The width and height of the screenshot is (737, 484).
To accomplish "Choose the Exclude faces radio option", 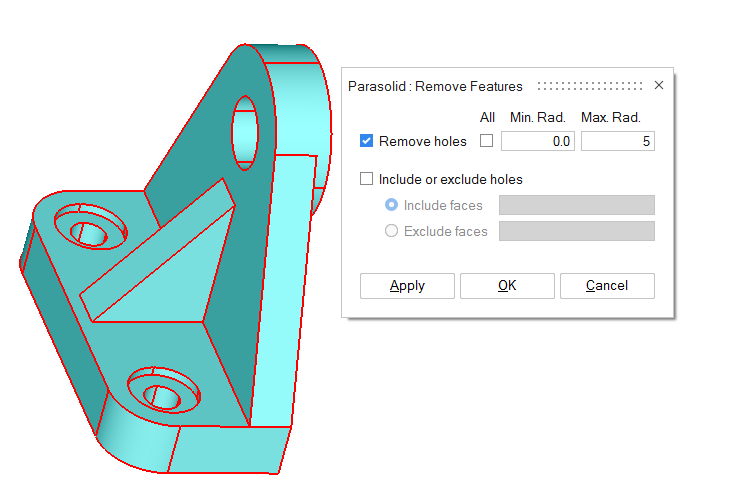I will coord(392,231).
